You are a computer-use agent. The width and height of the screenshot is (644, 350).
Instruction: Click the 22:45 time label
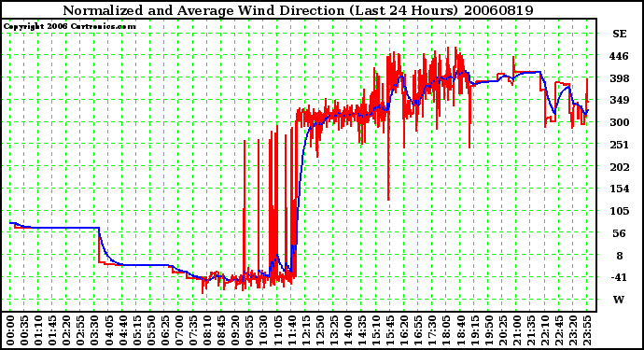click(559, 330)
